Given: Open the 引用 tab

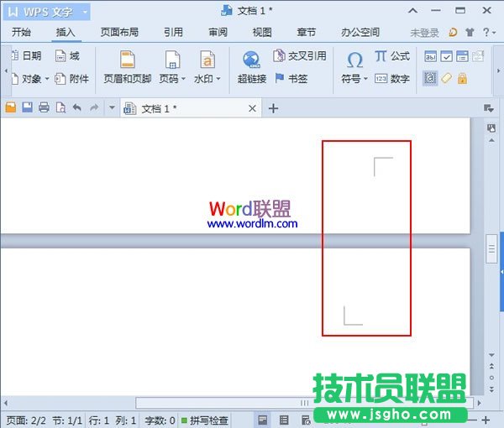Looking at the screenshot, I should 174,32.
